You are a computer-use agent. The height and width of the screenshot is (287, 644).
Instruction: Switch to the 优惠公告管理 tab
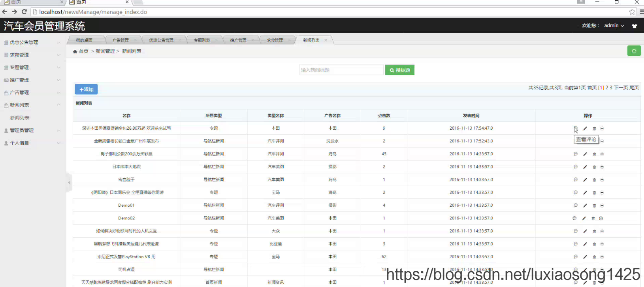161,40
